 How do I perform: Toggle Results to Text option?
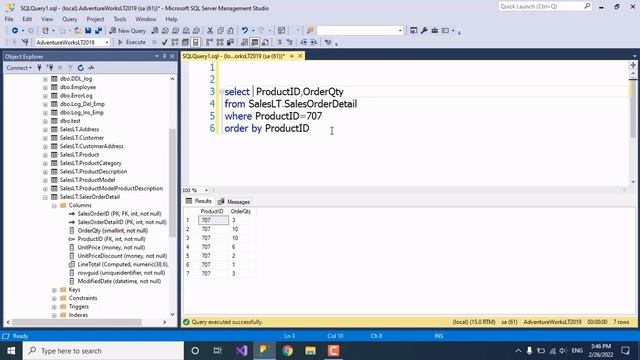[244, 42]
